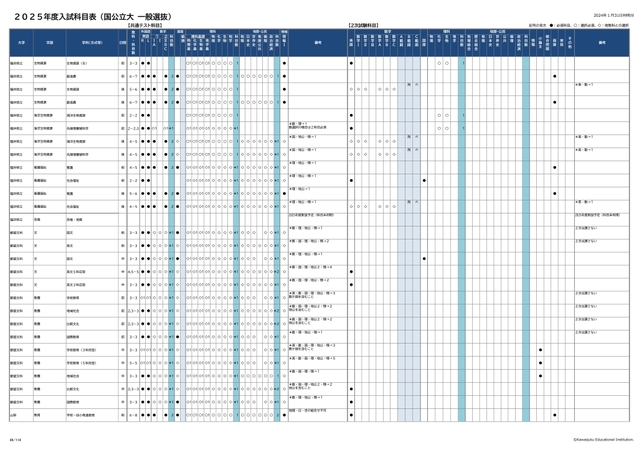
Task: Select the first 都留文科 university cell
Action: tap(19, 232)
